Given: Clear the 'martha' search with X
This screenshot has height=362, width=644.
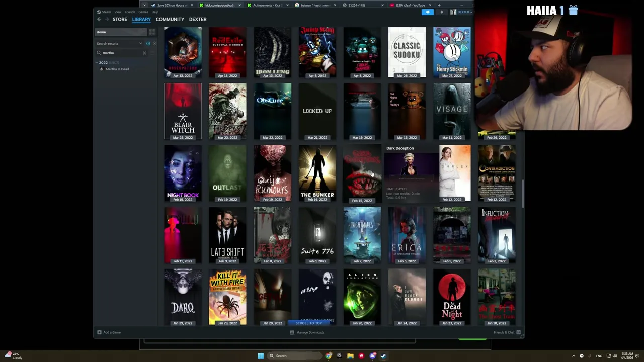Looking at the screenshot, I should coord(144,53).
